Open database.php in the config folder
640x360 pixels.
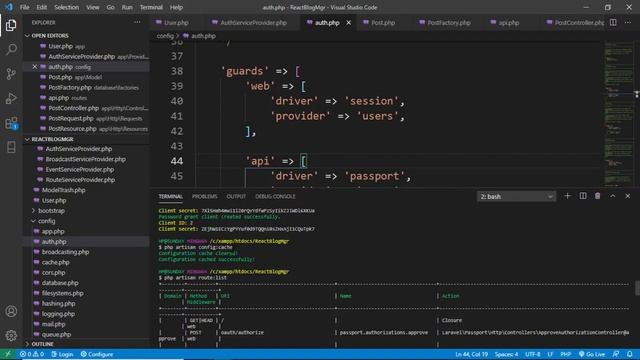point(60,283)
